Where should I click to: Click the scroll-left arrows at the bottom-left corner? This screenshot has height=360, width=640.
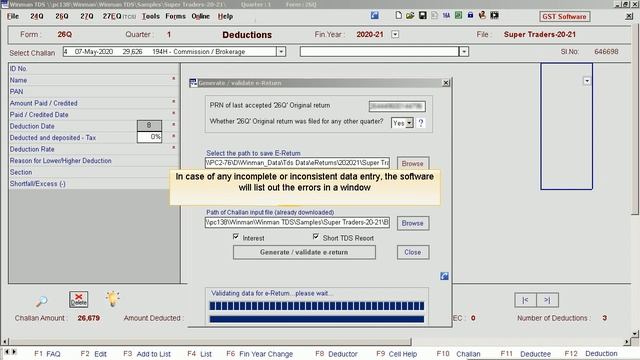coord(10,351)
